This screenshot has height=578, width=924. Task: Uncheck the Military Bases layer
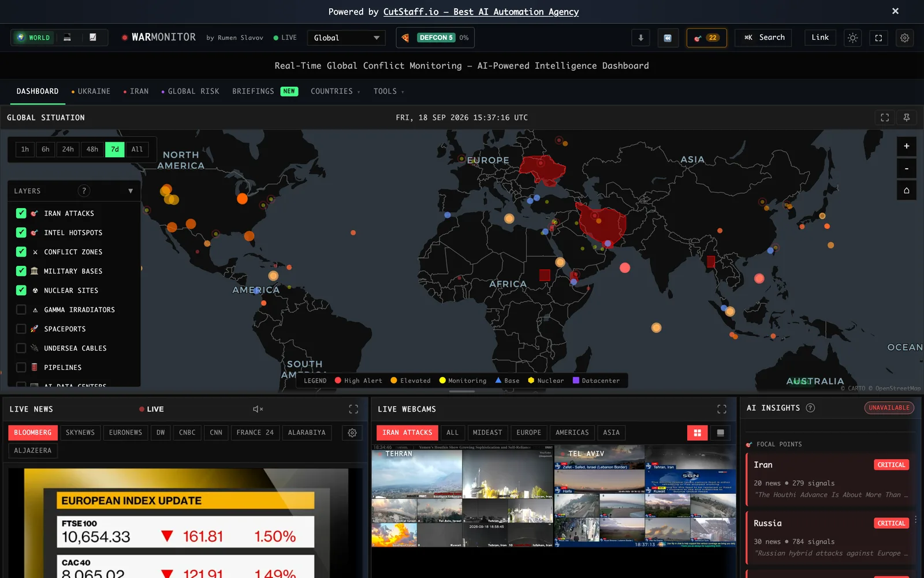(x=21, y=271)
